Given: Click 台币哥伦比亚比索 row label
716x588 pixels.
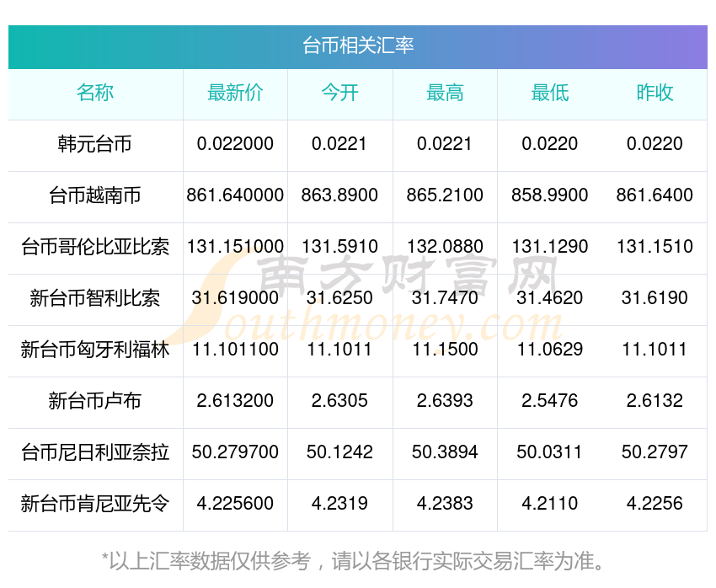Looking at the screenshot, I should [95, 247].
